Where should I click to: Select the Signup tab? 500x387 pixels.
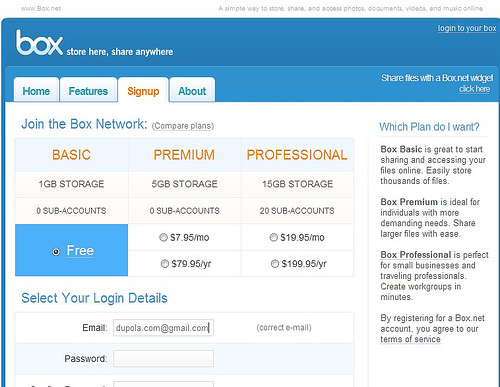[x=143, y=90]
